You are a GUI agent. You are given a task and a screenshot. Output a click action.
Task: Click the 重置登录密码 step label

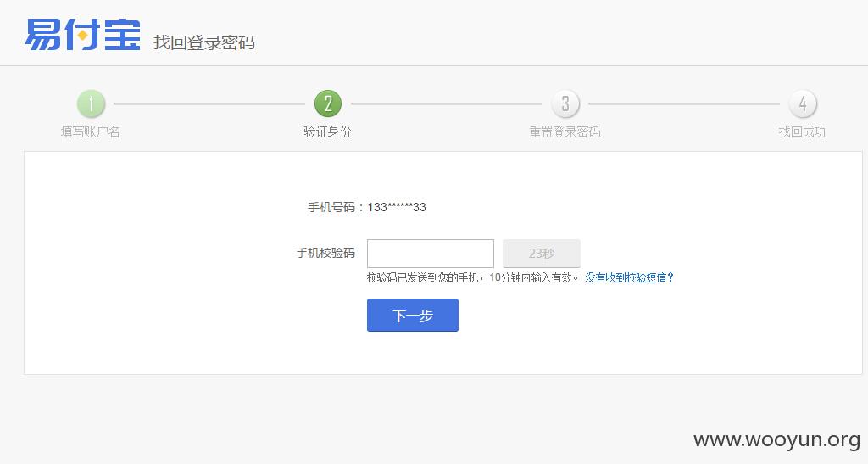point(565,131)
